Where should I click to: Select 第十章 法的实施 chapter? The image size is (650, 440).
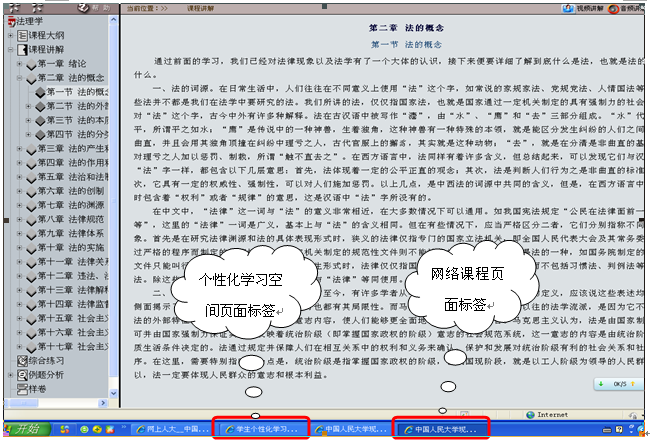pyautogui.click(x=70, y=246)
